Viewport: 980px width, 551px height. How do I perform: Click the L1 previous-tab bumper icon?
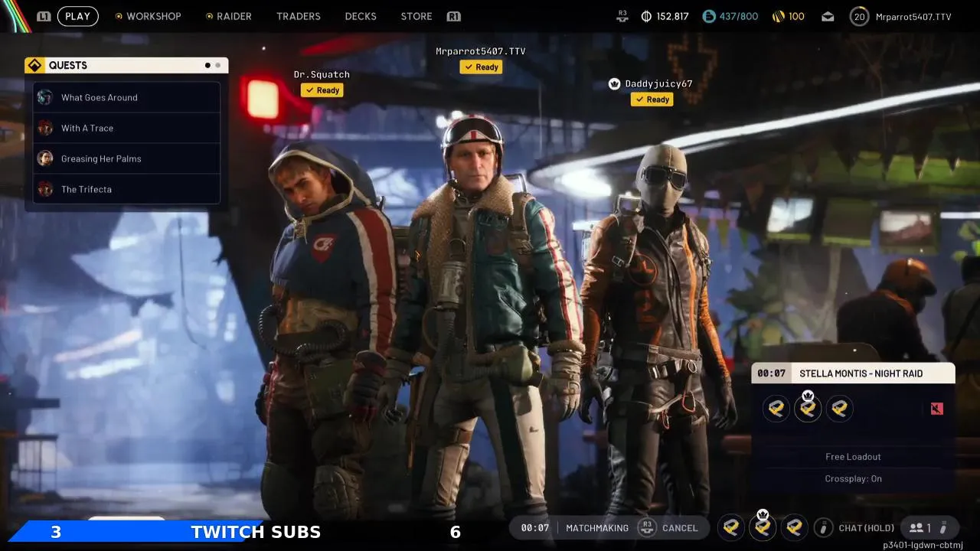pyautogui.click(x=44, y=16)
